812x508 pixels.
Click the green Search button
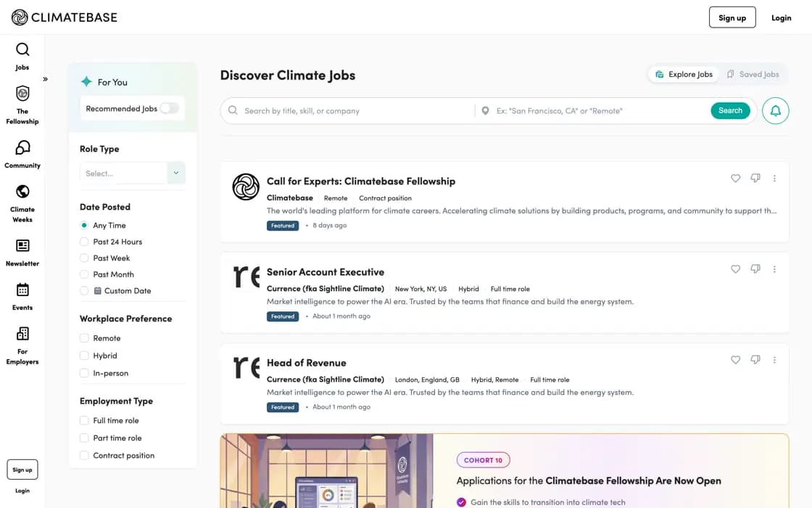coord(730,110)
